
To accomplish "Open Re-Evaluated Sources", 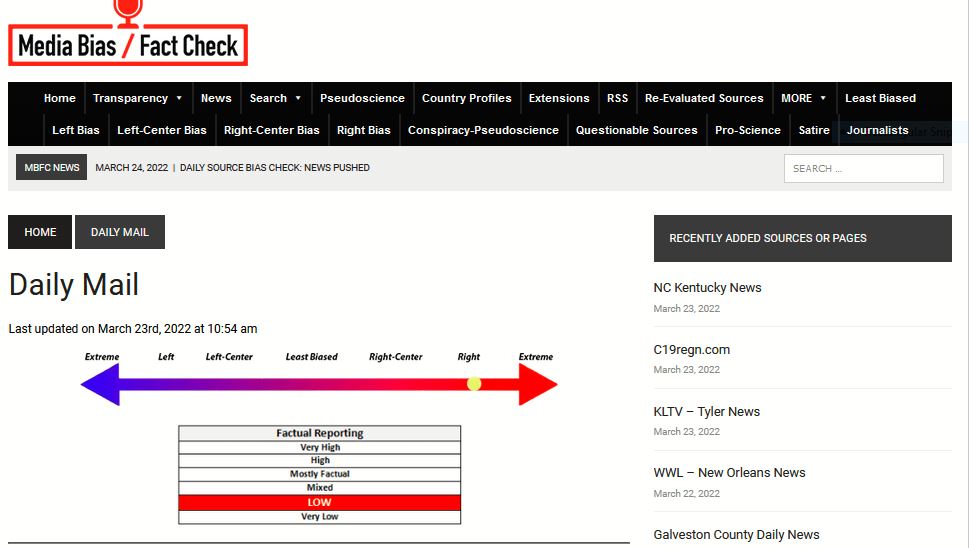I will pos(704,98).
